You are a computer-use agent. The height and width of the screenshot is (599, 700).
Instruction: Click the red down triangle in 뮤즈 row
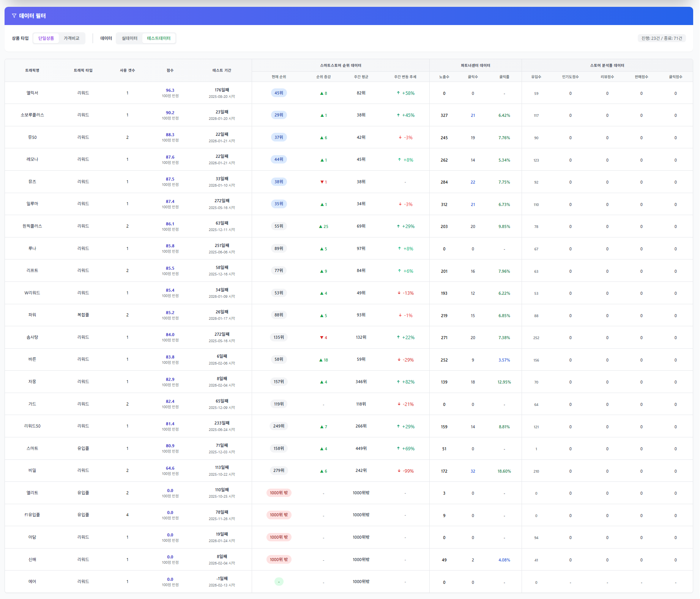(x=322, y=182)
